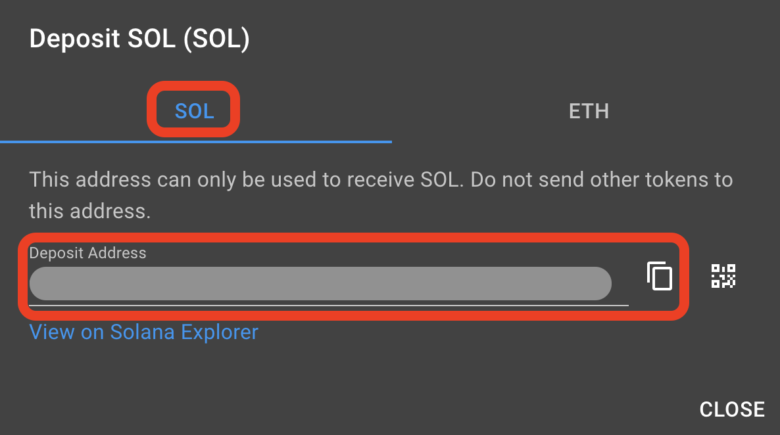Viewport: 780px width, 435px height.
Task: Tap the QR icon beside the copy button
Action: pyautogui.click(x=723, y=276)
